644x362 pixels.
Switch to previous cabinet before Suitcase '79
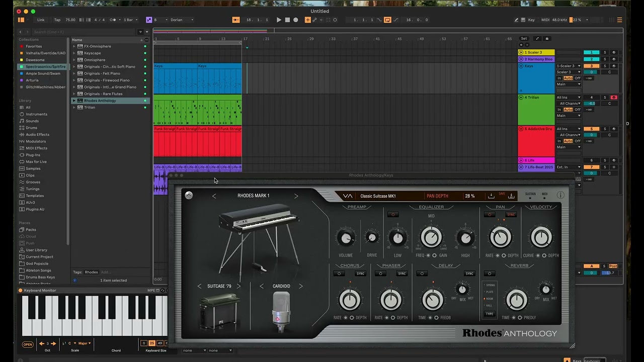point(199,287)
